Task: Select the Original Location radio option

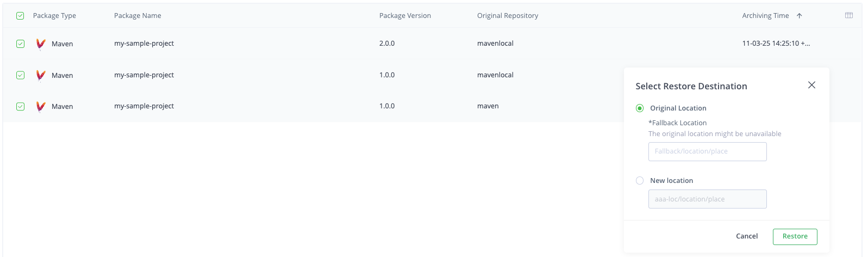Action: pyautogui.click(x=640, y=108)
